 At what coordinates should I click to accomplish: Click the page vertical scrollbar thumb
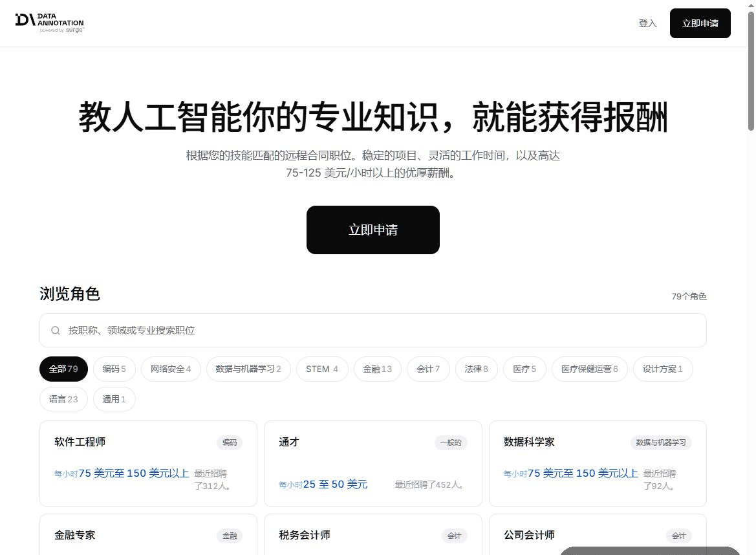click(751, 70)
